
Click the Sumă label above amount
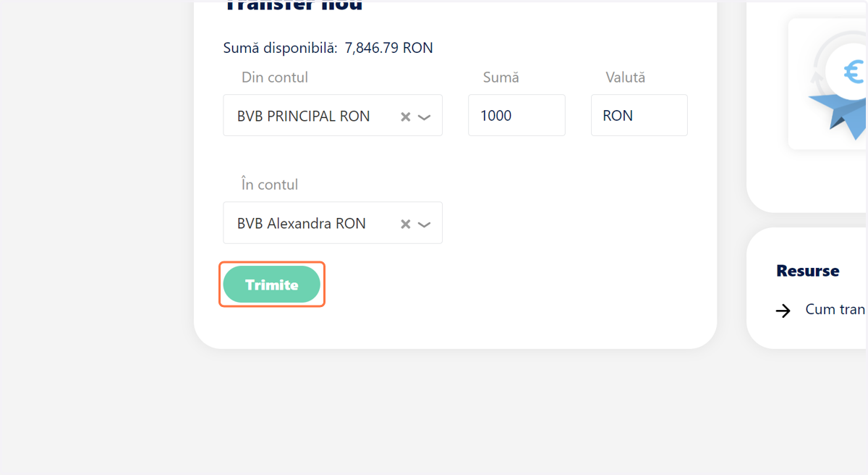[x=501, y=77]
